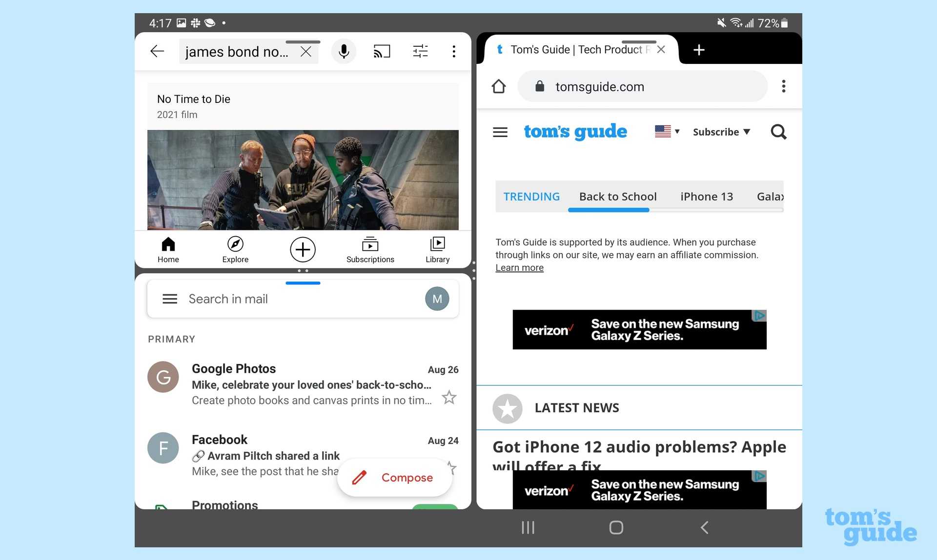
Task: Select the iPhone 13 trending tab
Action: (706, 197)
